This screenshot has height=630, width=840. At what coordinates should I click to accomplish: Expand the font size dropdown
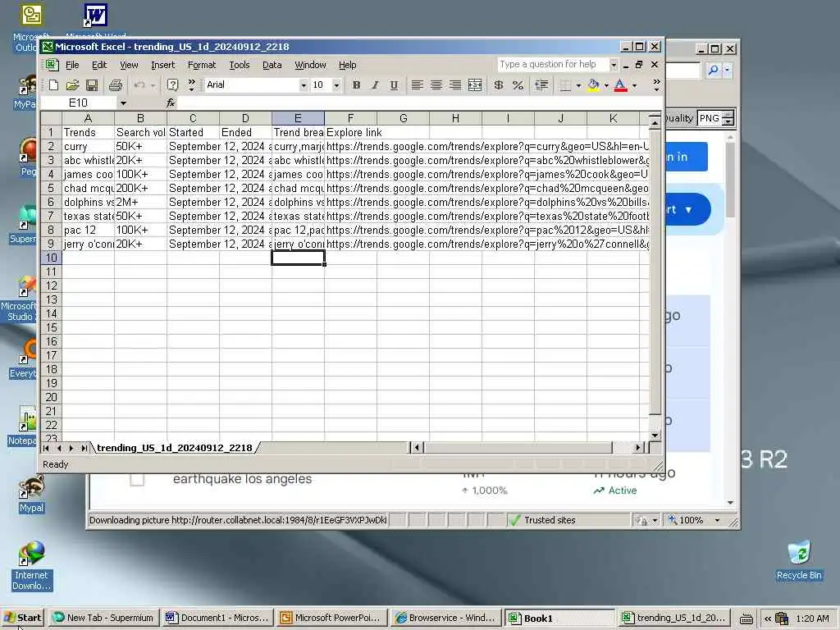click(x=336, y=84)
